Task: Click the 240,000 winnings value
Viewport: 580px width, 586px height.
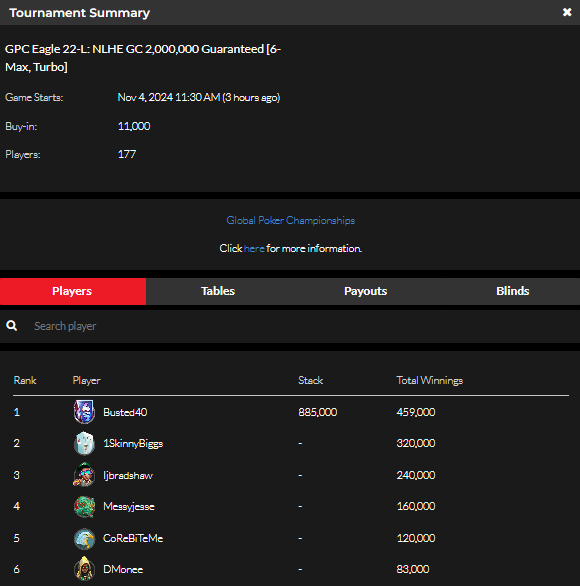Action: click(x=416, y=475)
